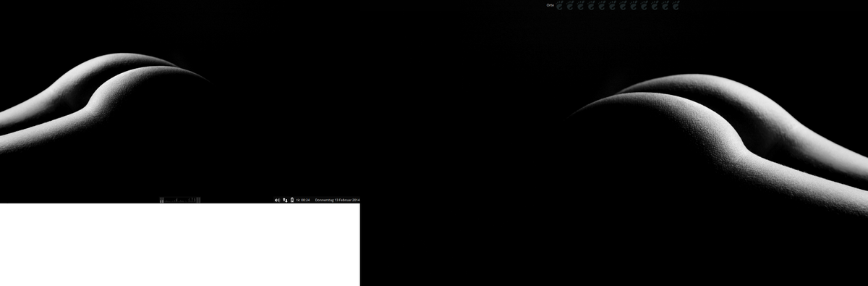
Task: Open the Orte places menu
Action: 550,5
